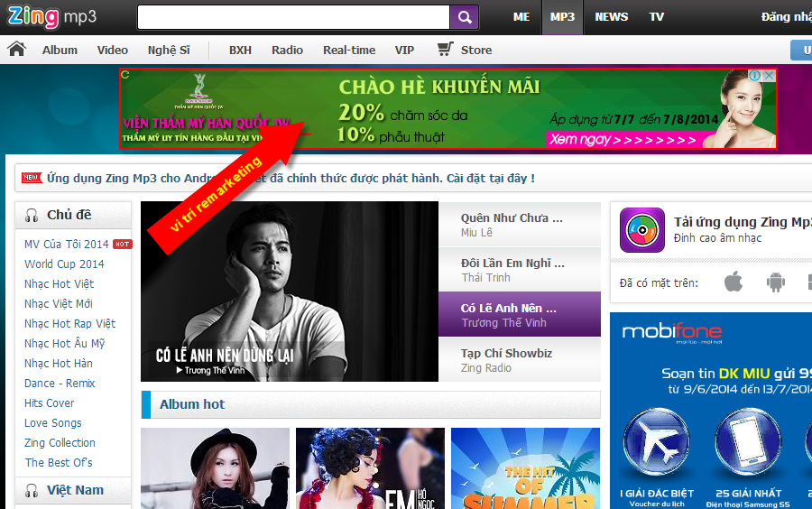Open the VIP menu

coord(404,51)
